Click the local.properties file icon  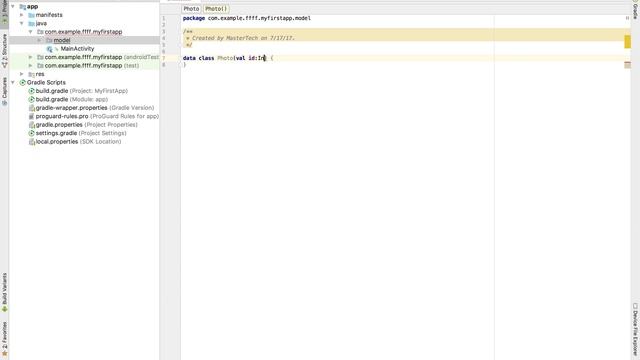pyautogui.click(x=31, y=142)
